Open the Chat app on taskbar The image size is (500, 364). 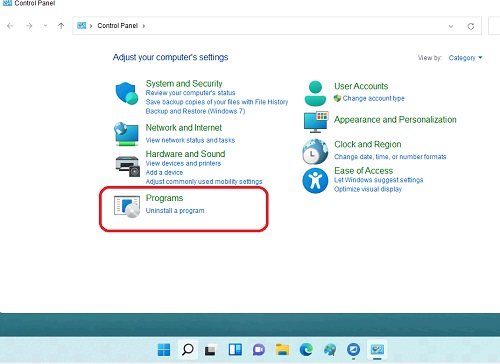pos(259,350)
